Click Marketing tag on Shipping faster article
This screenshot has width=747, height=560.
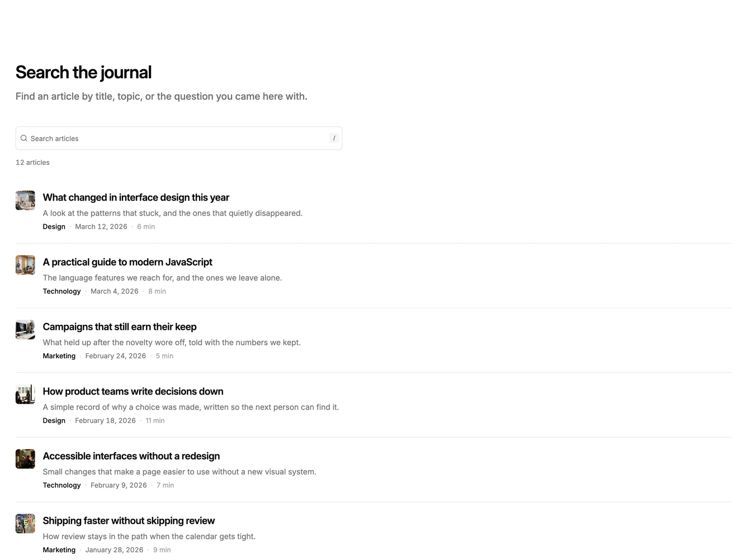[59, 550]
